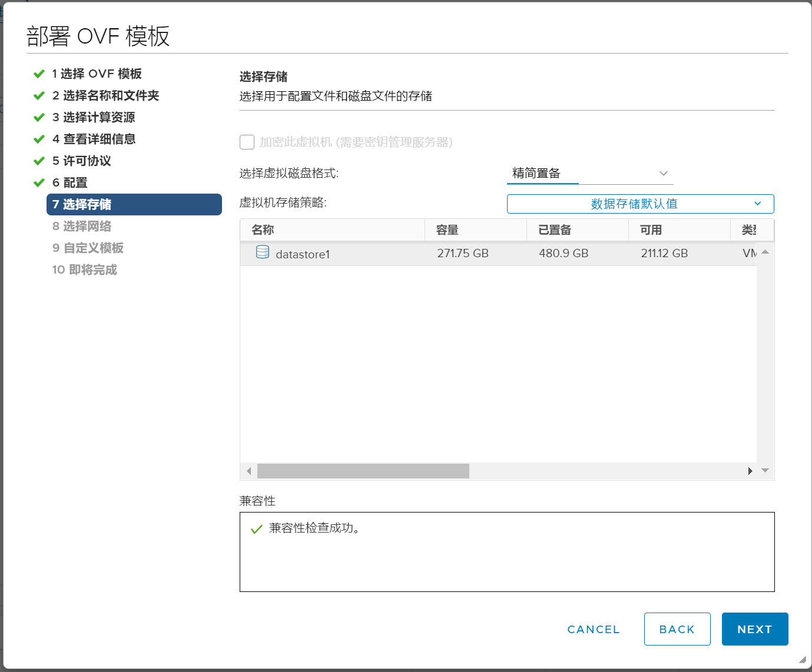Click the compatibility check success checkmark
Viewport: 812px width, 672px height.
click(x=256, y=529)
